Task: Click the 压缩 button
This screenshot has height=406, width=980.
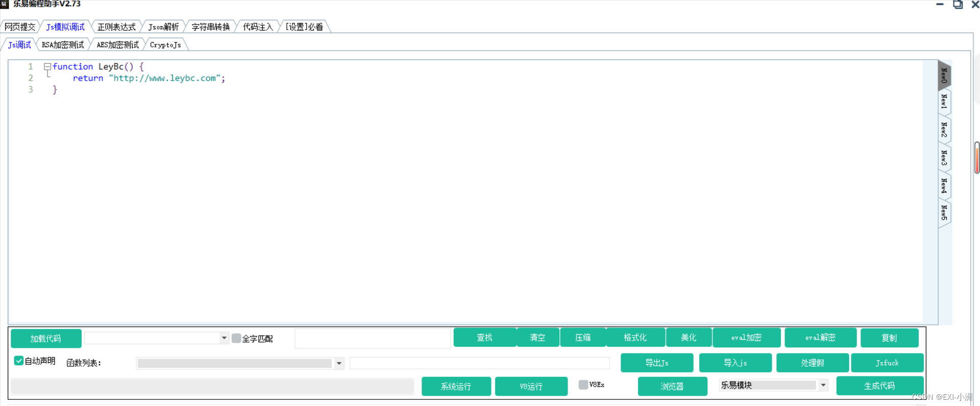Action: pos(583,337)
